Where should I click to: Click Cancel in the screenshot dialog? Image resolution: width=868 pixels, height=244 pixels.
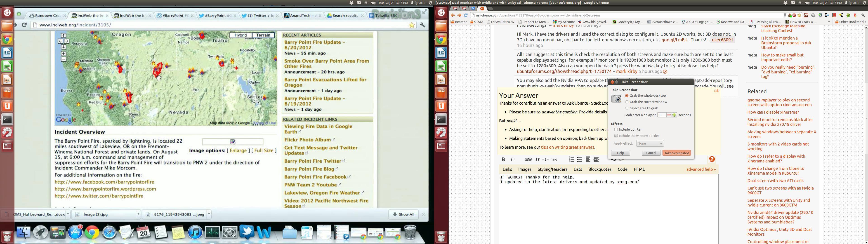coord(651,153)
